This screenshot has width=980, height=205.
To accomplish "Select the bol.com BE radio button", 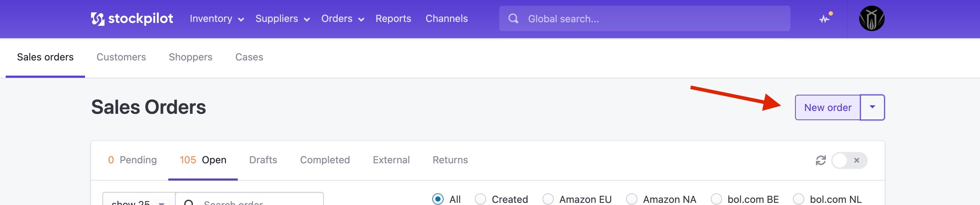I will pos(716,199).
